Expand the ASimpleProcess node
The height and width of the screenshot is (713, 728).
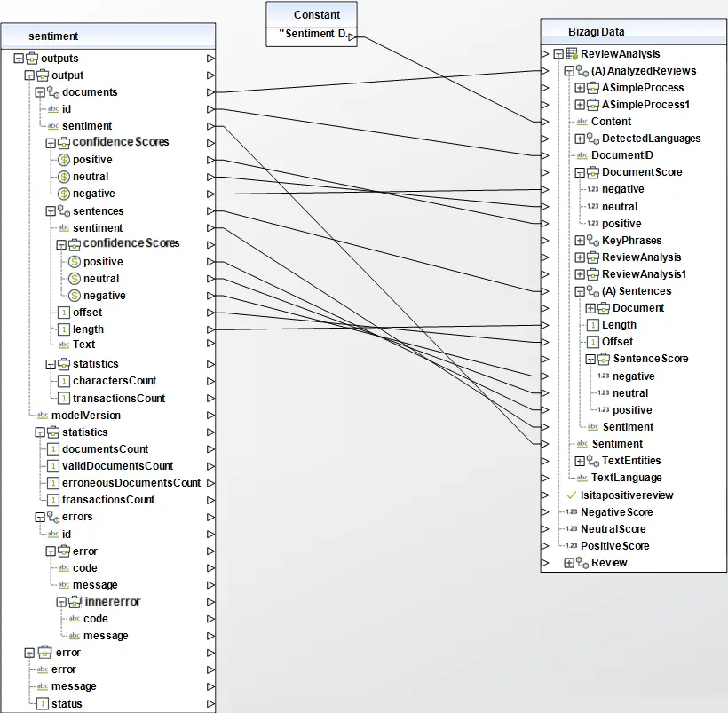pos(580,88)
